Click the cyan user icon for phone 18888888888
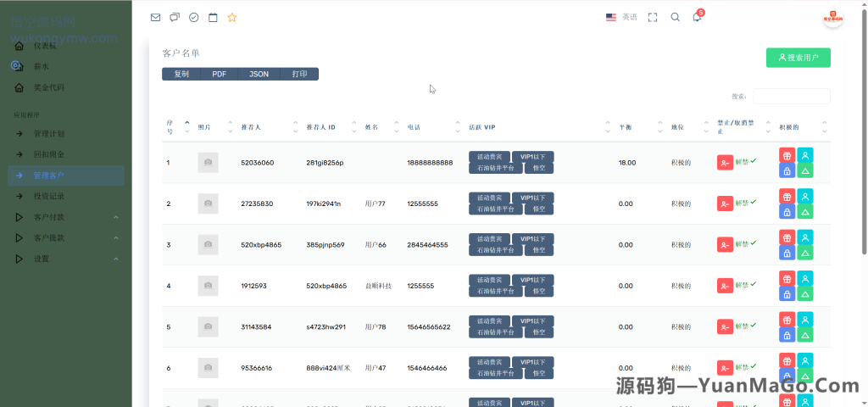Image resolution: width=868 pixels, height=407 pixels. click(805, 155)
